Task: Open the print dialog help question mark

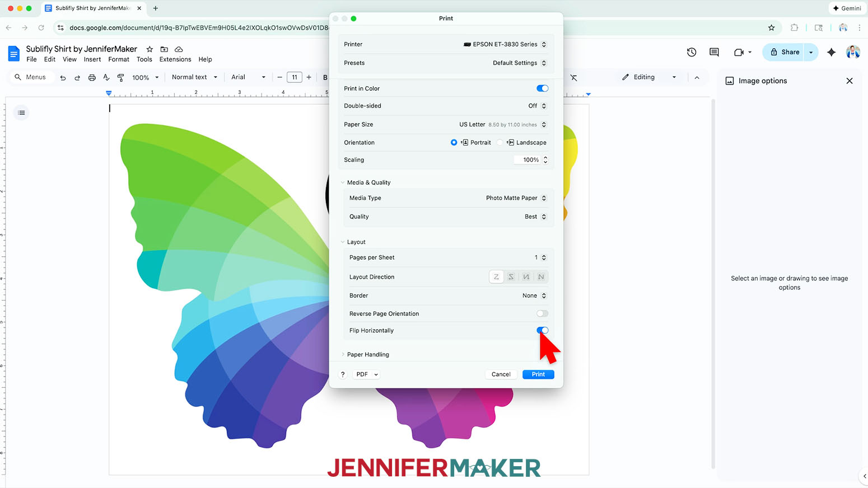Action: [343, 374]
